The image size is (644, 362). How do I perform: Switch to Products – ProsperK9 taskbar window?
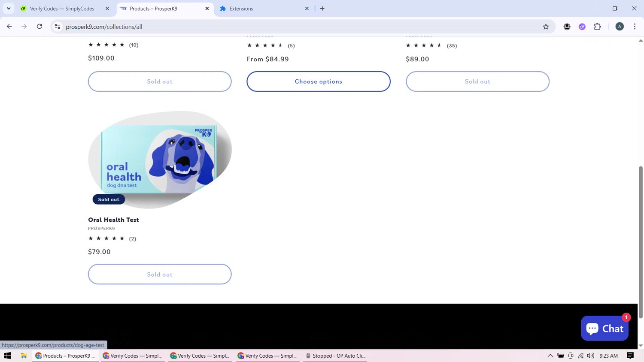[x=65, y=356]
